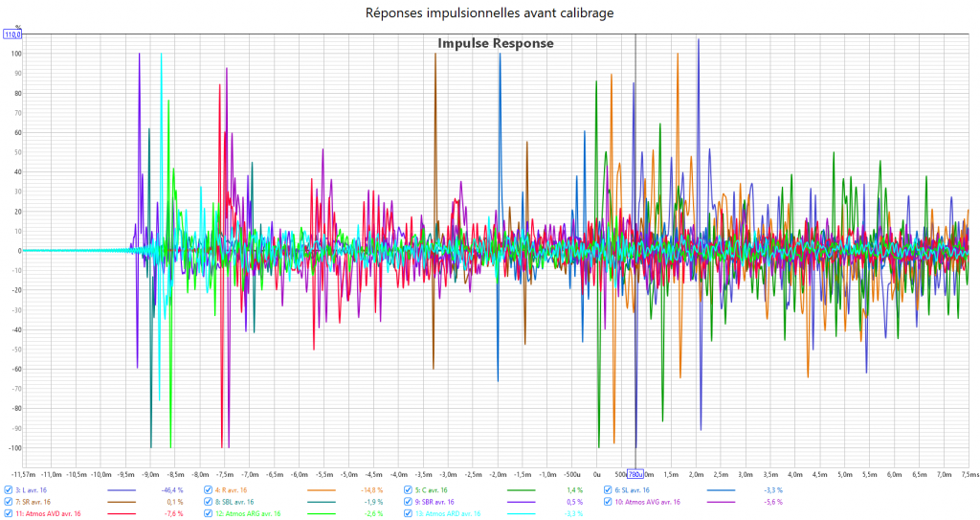Click the -46,4 % value for 3: L
Image resolution: width=980 pixels, height=520 pixels.
click(x=171, y=490)
